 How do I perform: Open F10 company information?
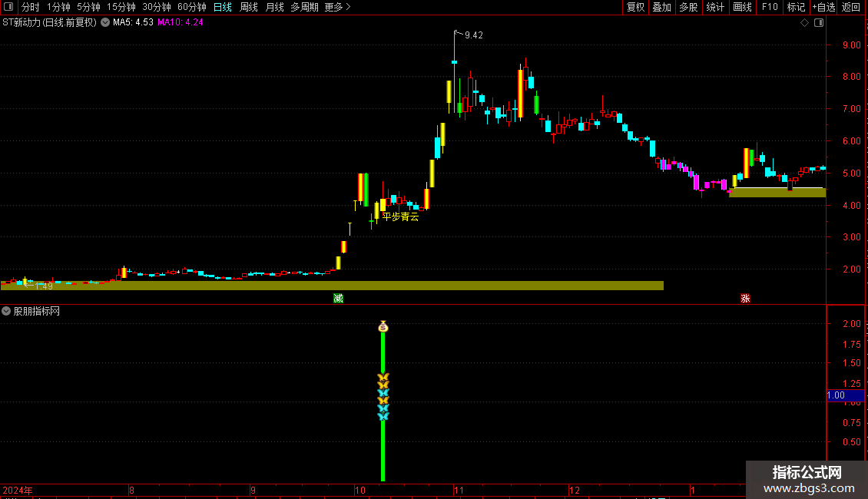pyautogui.click(x=770, y=7)
